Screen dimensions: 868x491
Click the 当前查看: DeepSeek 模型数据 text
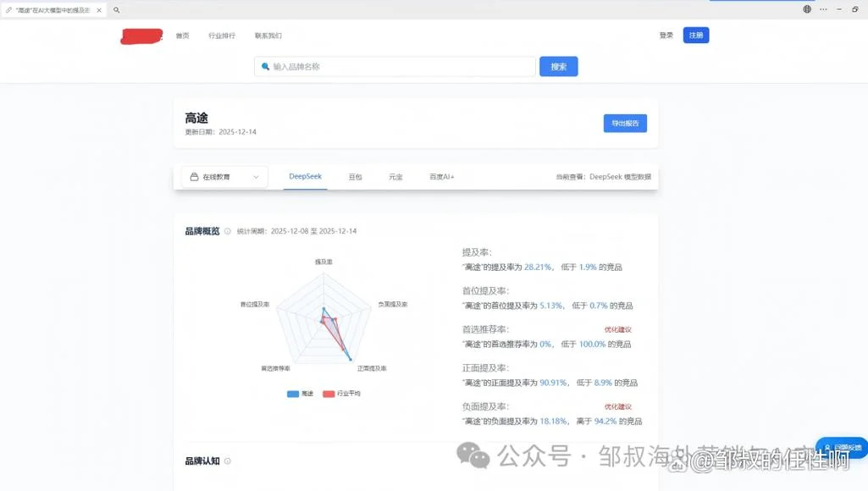coord(604,177)
